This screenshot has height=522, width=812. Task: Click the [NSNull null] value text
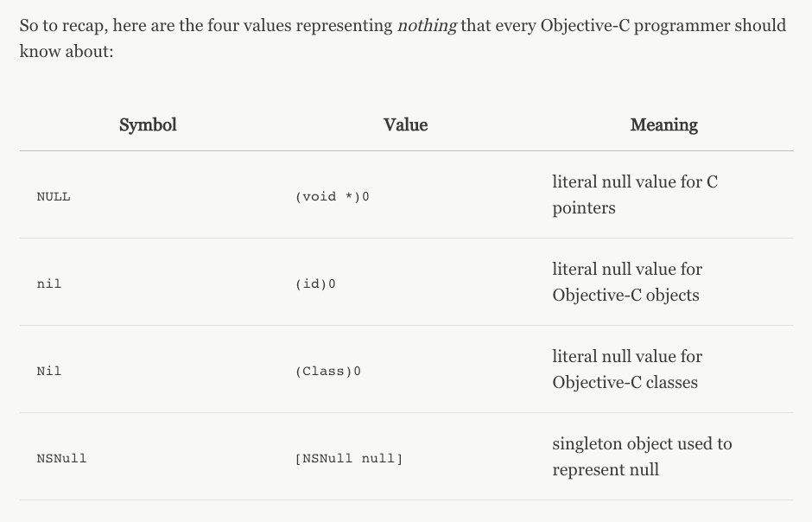click(x=348, y=458)
